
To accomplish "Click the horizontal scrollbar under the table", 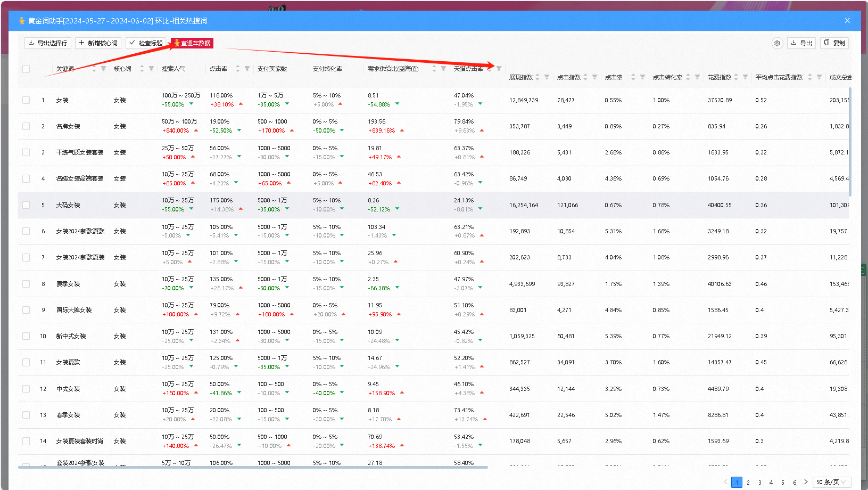I will pos(253,467).
